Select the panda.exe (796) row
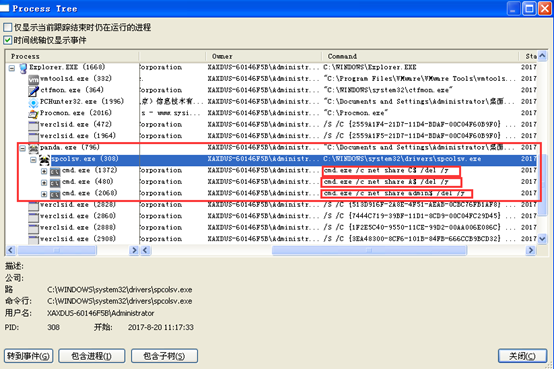 pos(271,148)
